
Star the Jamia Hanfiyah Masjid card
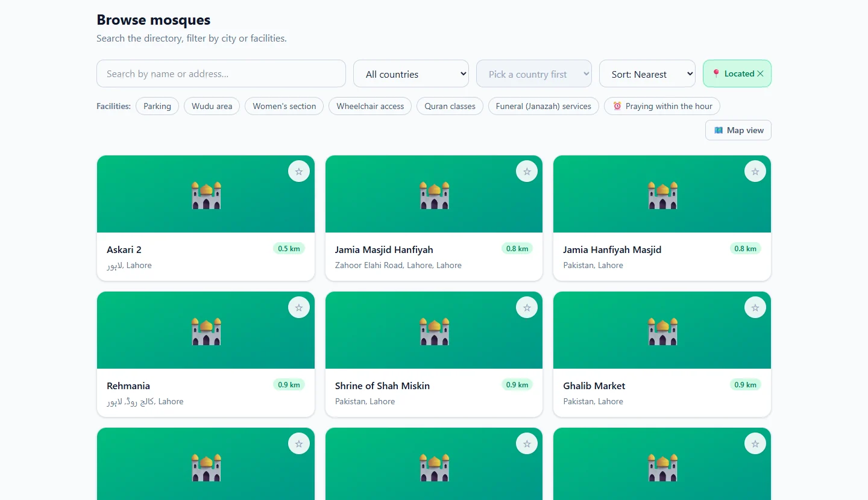coord(755,172)
